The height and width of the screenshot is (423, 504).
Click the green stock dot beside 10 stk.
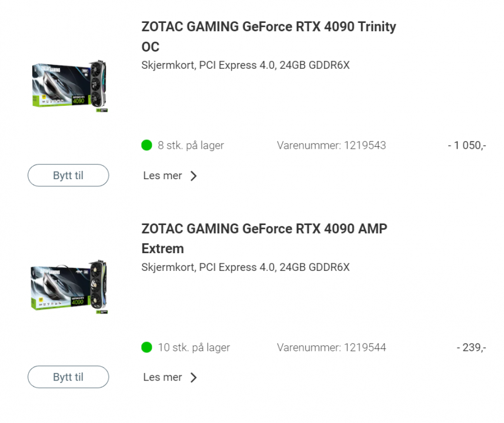[x=147, y=347]
